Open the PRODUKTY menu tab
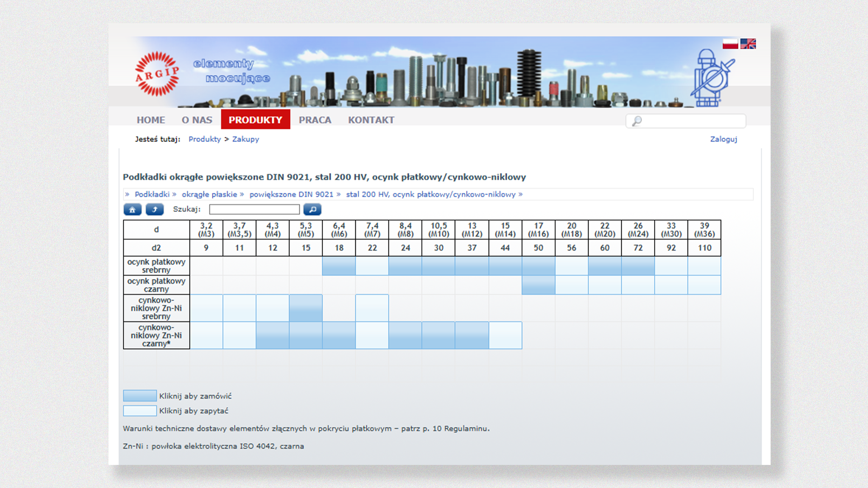Image resolution: width=868 pixels, height=488 pixels. [255, 120]
